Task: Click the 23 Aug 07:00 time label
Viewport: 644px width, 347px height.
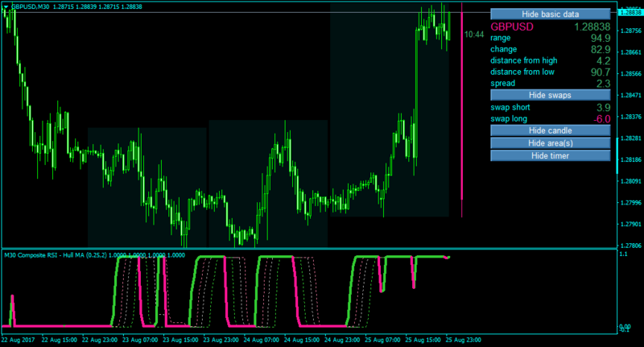Action: point(140,340)
